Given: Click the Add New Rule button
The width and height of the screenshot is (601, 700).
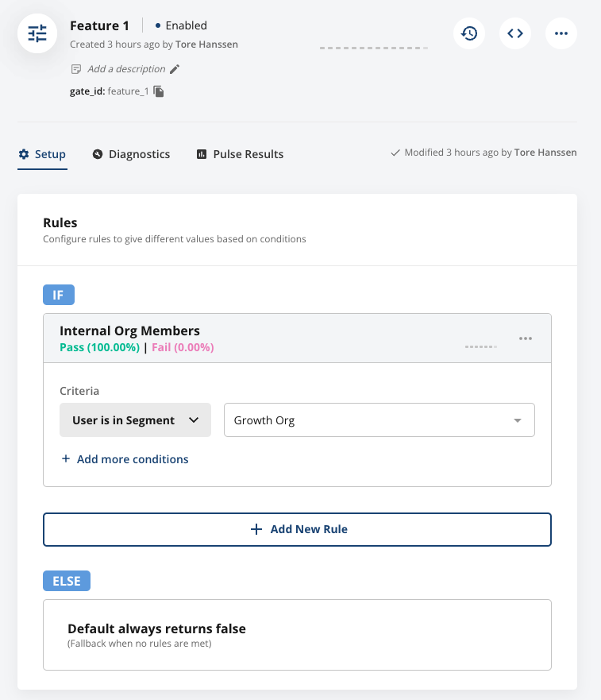Looking at the screenshot, I should [297, 529].
